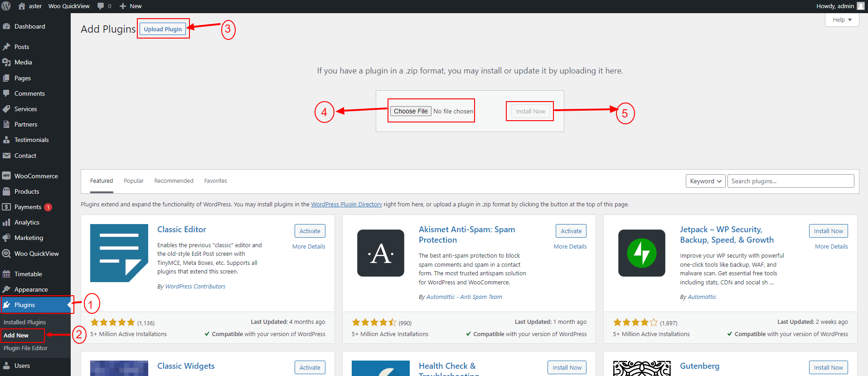Open the WordPress Plugin Directory link
Screen dimensions: 868x376
[346, 204]
